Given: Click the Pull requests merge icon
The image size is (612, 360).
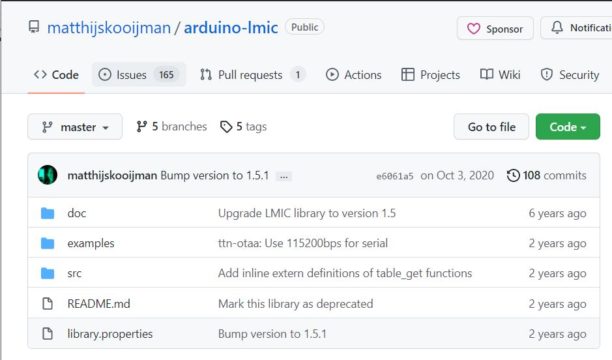Looking at the screenshot, I should (206, 75).
